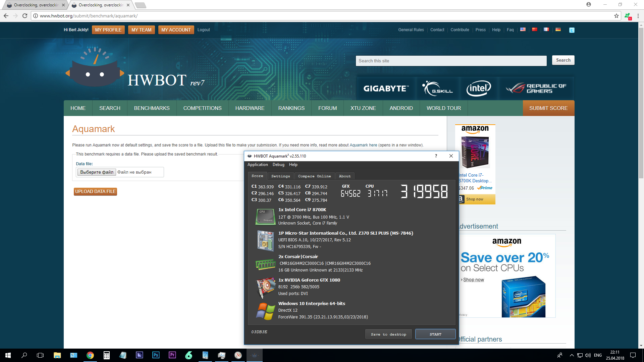
Task: Open the RANKINGS navigation item
Action: 291,108
